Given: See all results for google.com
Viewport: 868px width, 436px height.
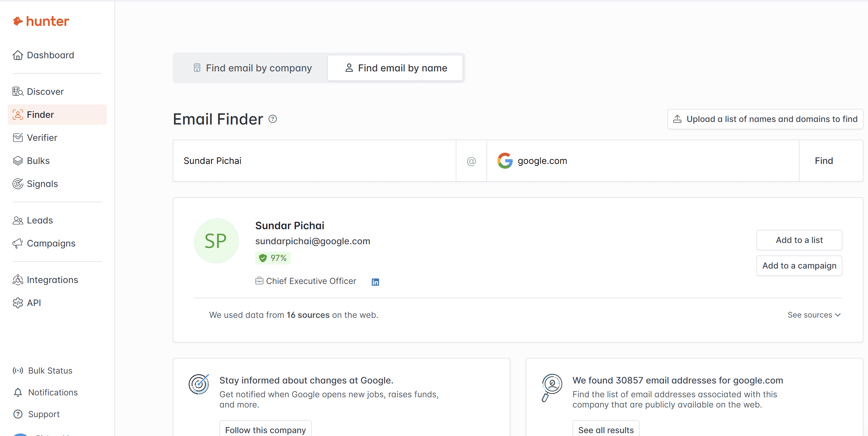Looking at the screenshot, I should [x=606, y=429].
